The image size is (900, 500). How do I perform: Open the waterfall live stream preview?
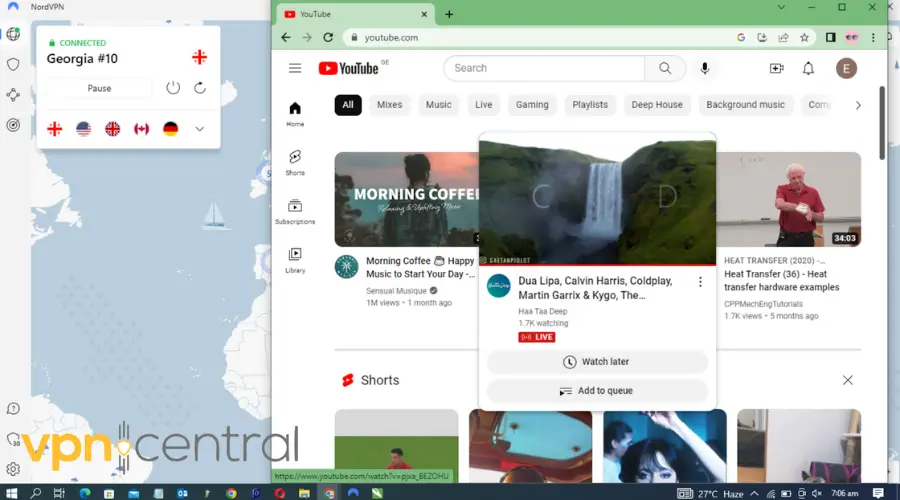[597, 199]
